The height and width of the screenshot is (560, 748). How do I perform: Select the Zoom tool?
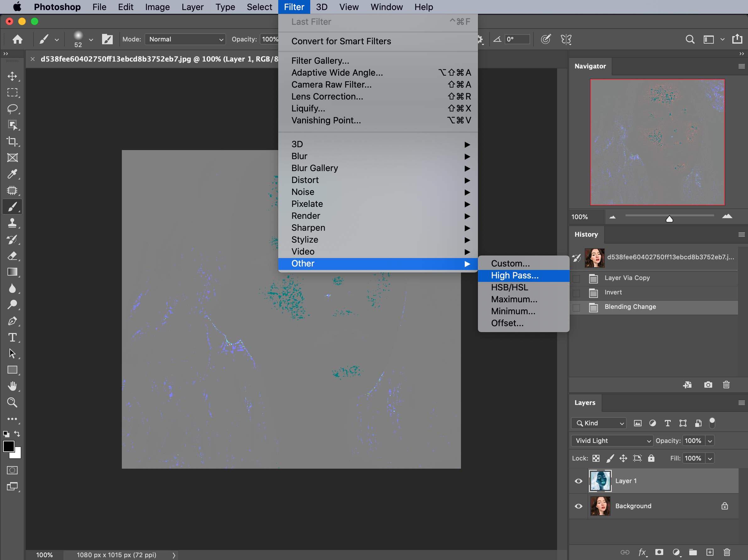[13, 402]
